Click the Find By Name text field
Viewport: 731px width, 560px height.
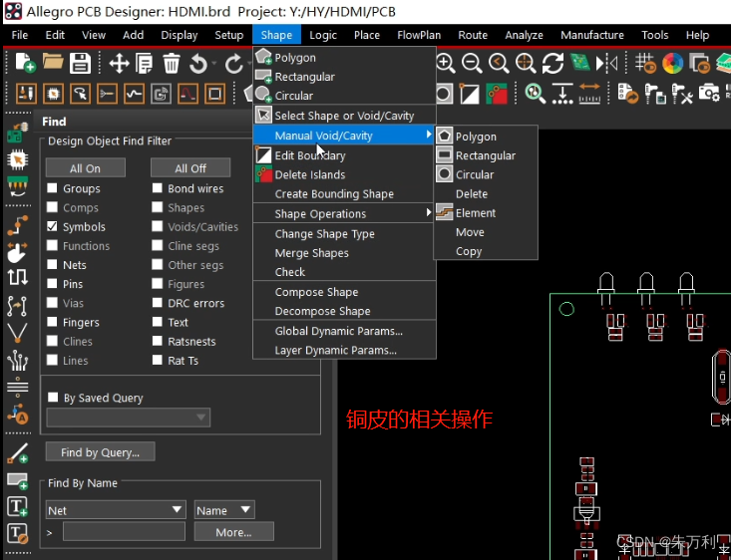pyautogui.click(x=124, y=532)
